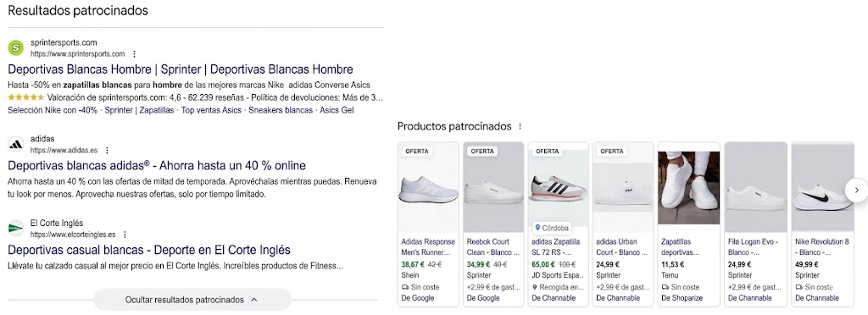This screenshot has width=868, height=315.
Task: Click the next arrow in product carousel
Action: point(856,191)
